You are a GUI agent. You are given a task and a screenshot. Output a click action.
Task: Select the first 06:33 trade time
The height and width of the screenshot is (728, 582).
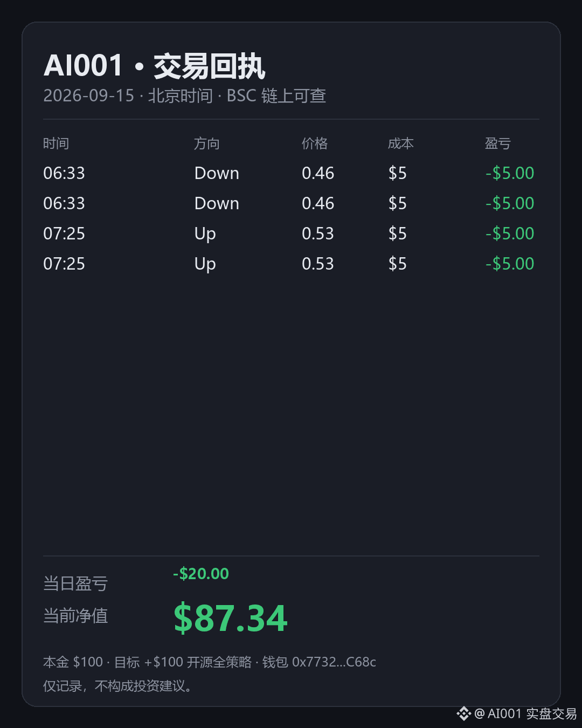64,173
